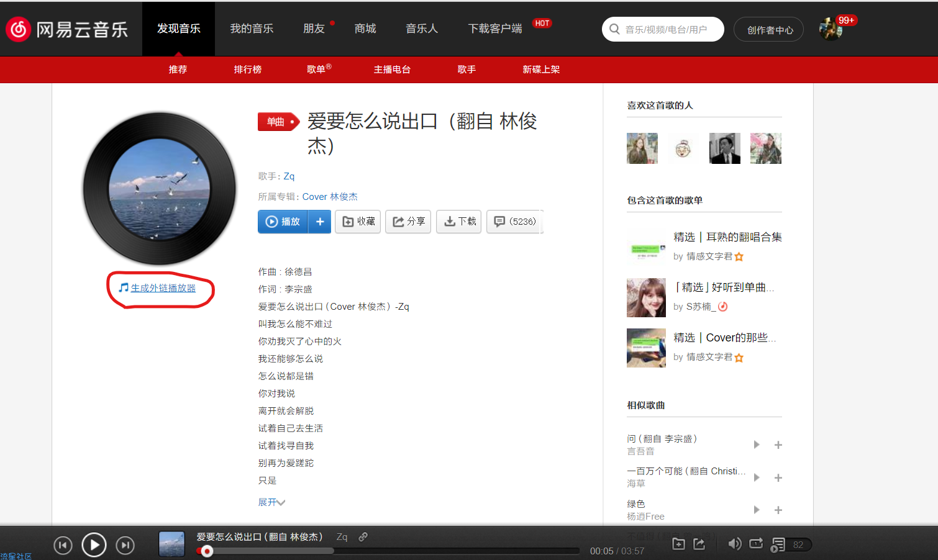The width and height of the screenshot is (938, 560).
Task: Play similar song 一百万个可能
Action: click(x=757, y=477)
